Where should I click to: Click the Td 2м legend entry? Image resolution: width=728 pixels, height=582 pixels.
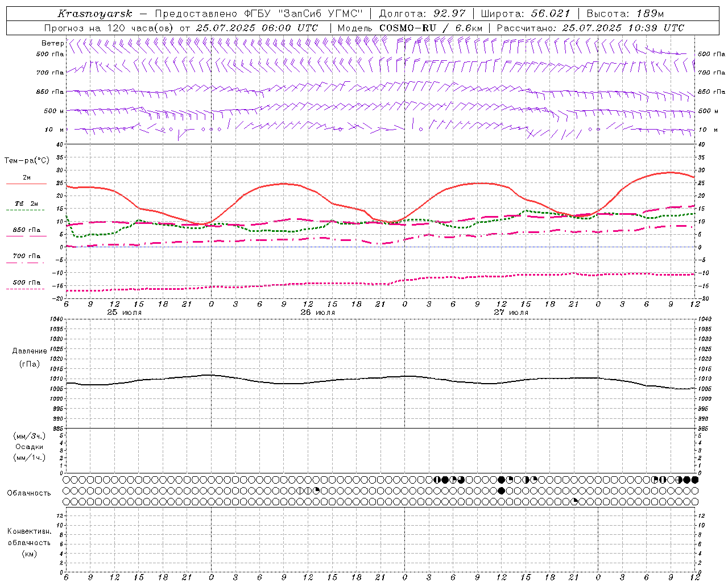coord(27,203)
